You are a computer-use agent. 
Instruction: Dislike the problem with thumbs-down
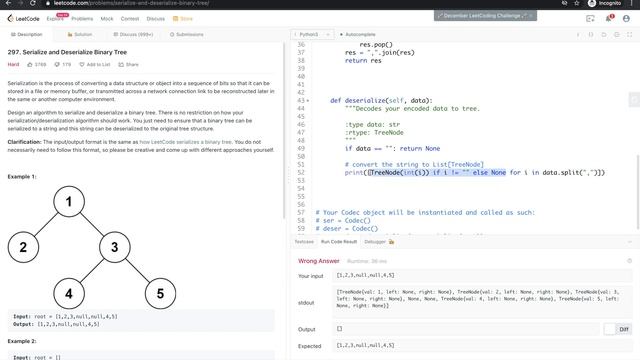[57, 64]
